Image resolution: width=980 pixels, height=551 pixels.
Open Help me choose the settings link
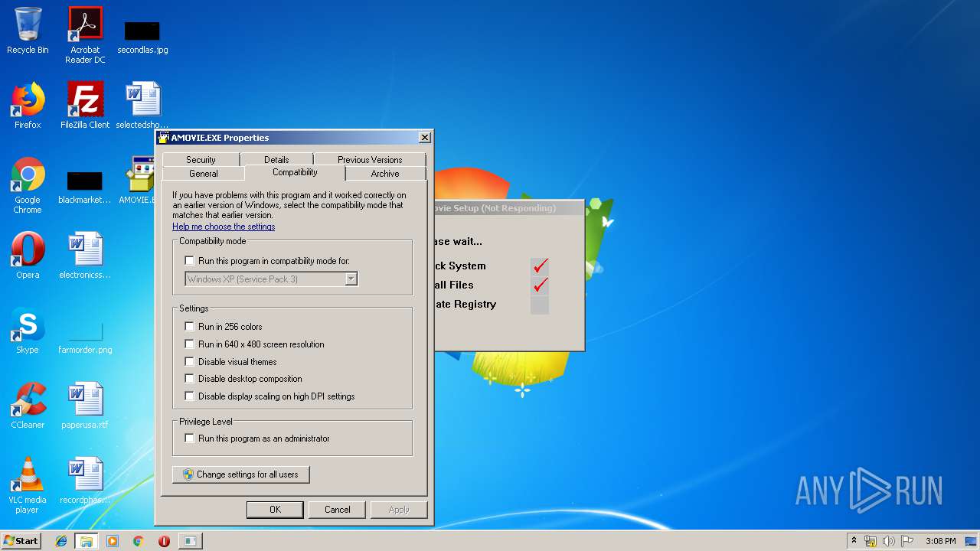tap(224, 227)
